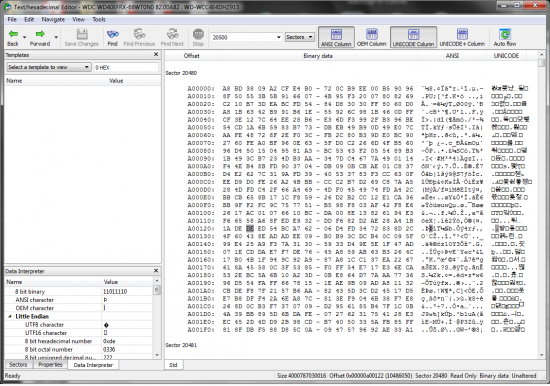Select the 8 bit octal number row
The image size is (550, 386).
79,350
